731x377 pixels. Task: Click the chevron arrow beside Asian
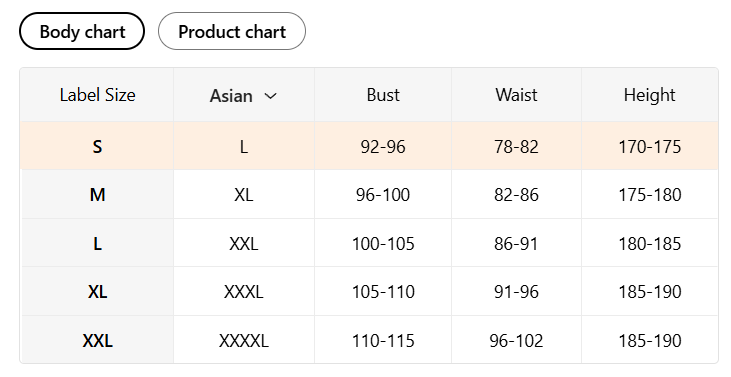(270, 96)
